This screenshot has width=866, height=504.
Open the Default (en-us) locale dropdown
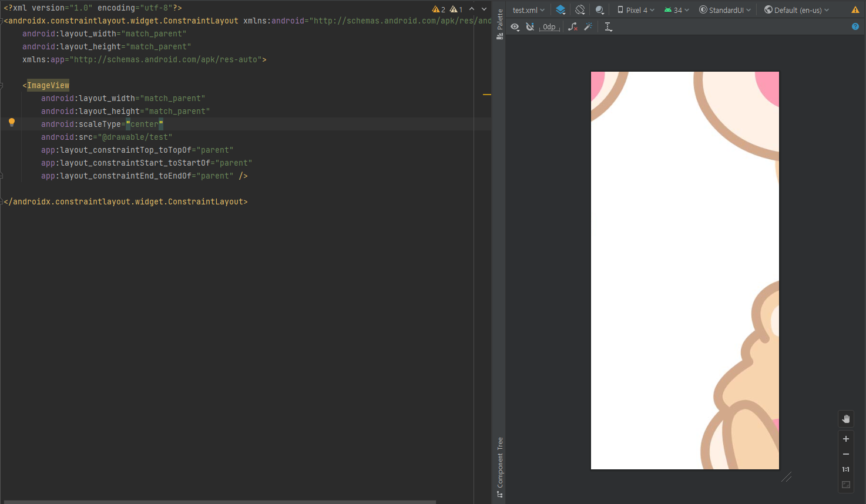(x=797, y=10)
